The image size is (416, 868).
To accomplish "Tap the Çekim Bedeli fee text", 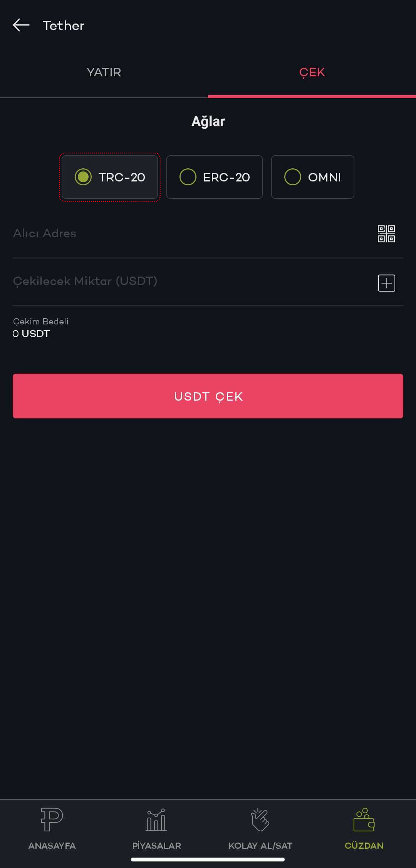I will pos(41,321).
